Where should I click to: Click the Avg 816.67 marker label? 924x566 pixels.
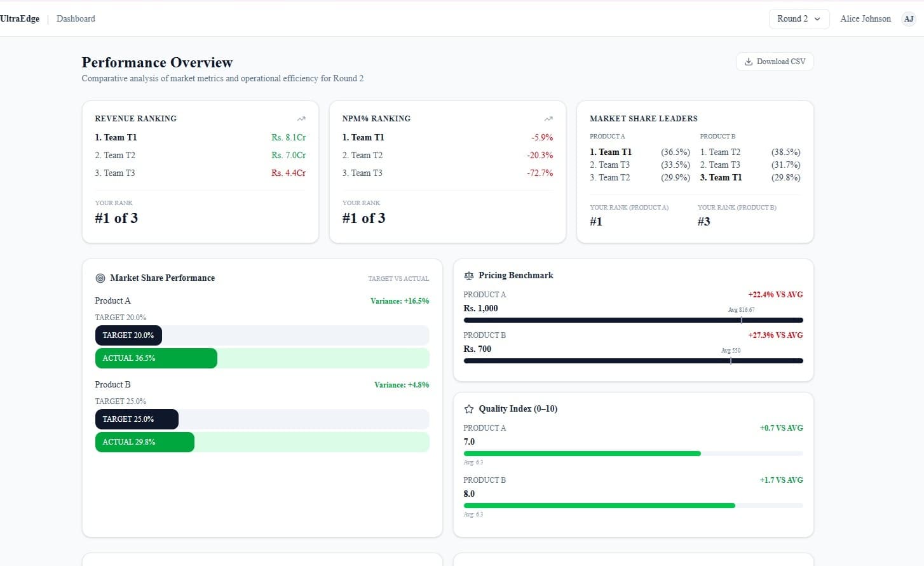(x=741, y=310)
